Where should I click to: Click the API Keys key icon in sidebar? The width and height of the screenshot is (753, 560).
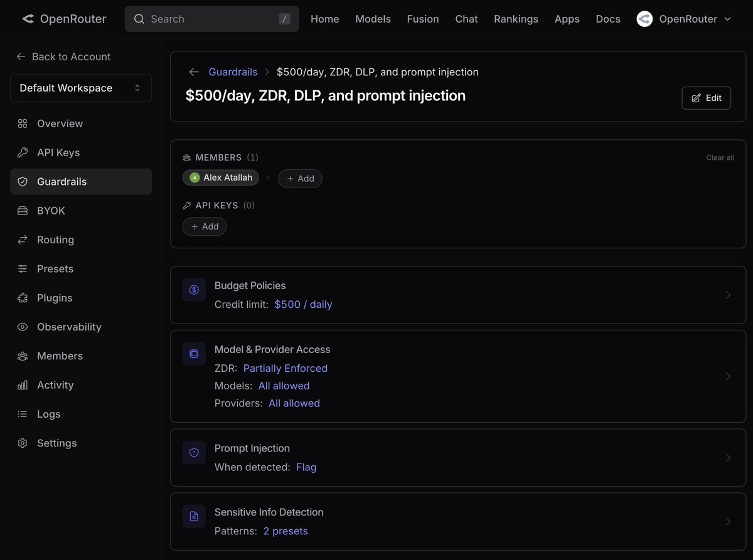[x=23, y=152]
